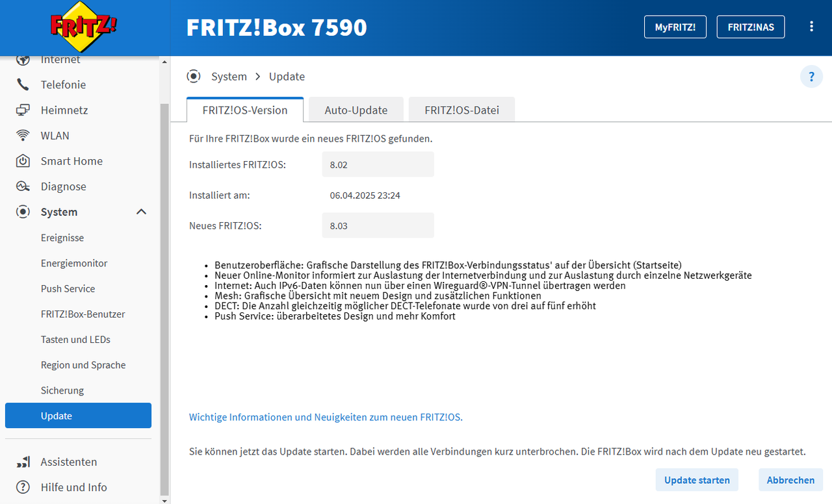Open the Assistenten wizard icon

[23, 462]
